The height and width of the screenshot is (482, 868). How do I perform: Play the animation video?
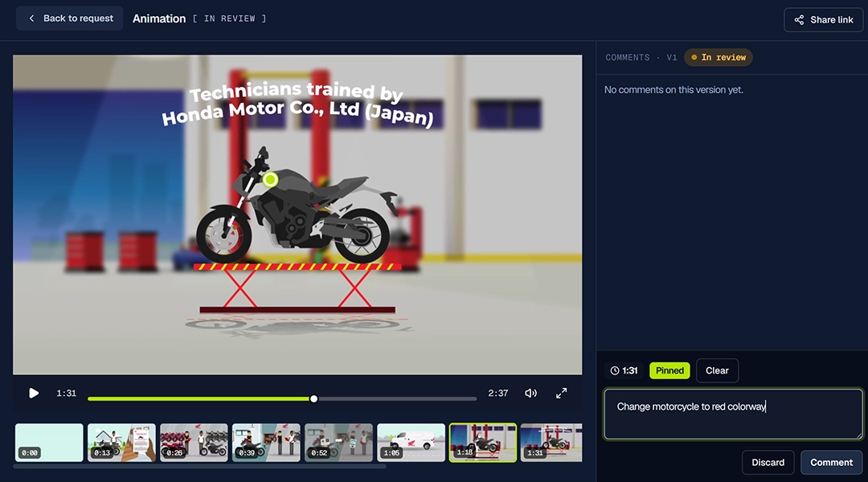click(x=34, y=393)
